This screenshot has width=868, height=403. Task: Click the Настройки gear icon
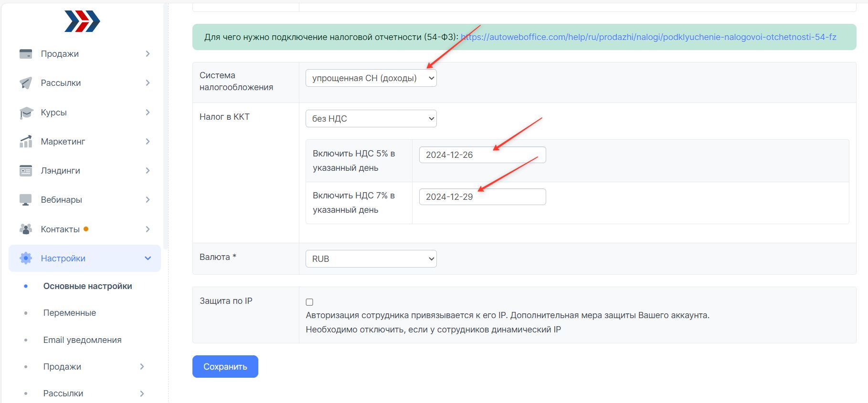(26, 258)
